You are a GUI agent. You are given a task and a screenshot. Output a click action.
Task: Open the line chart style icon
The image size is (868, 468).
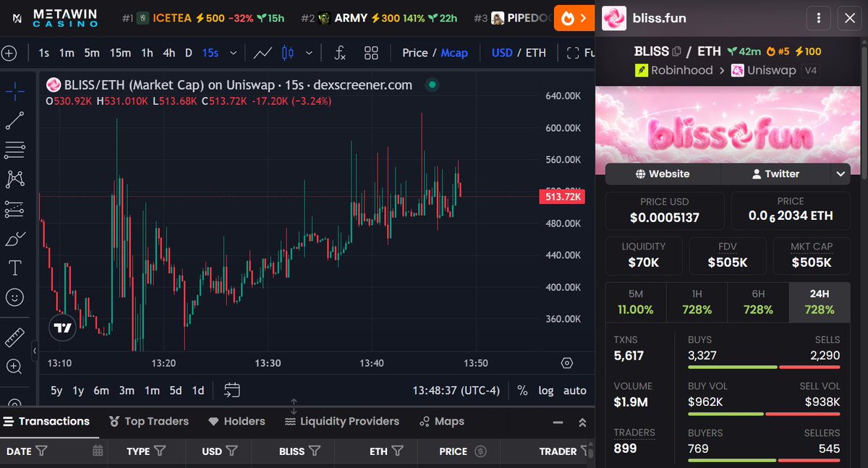pyautogui.click(x=263, y=53)
